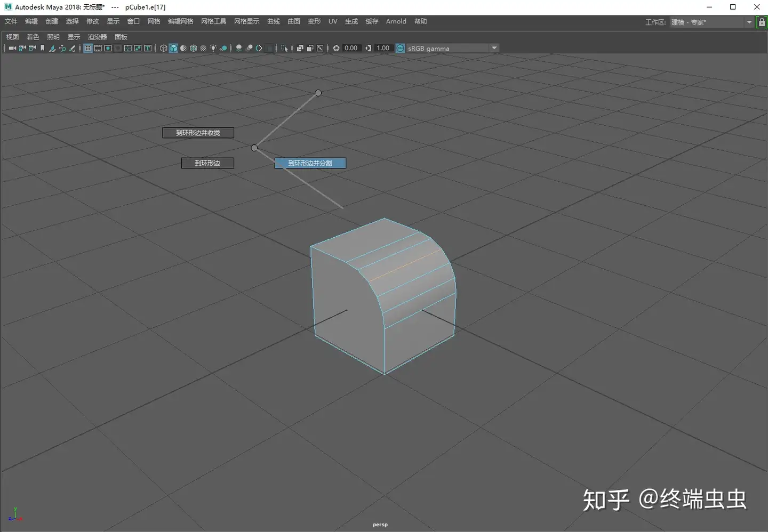Choose 到环形边 in marking menu
The image size is (768, 532).
coord(207,163)
